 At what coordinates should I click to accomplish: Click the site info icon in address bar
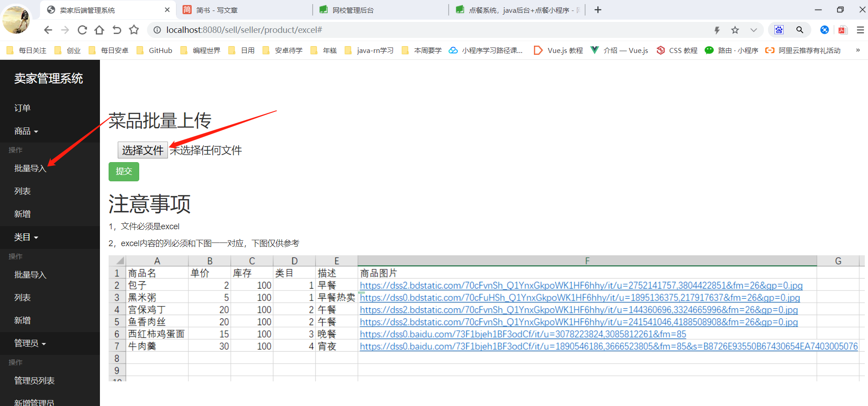(157, 30)
